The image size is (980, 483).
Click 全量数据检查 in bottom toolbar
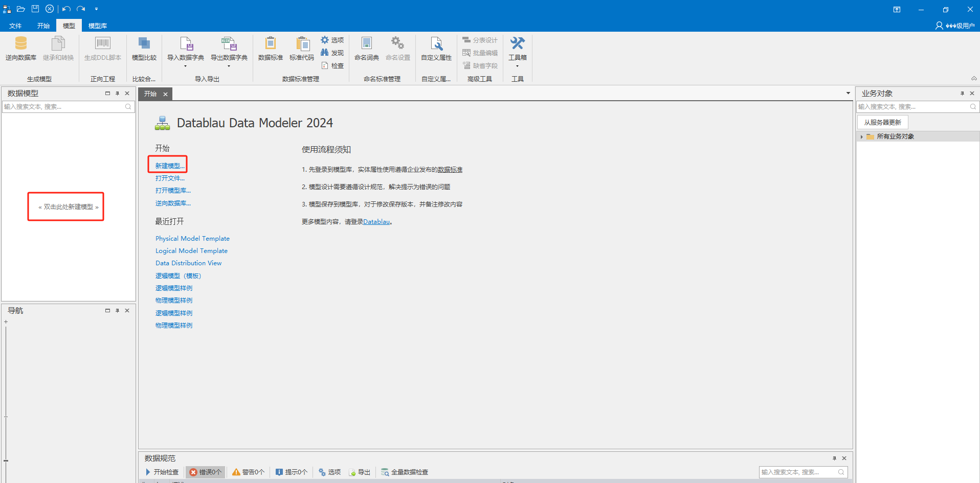405,472
